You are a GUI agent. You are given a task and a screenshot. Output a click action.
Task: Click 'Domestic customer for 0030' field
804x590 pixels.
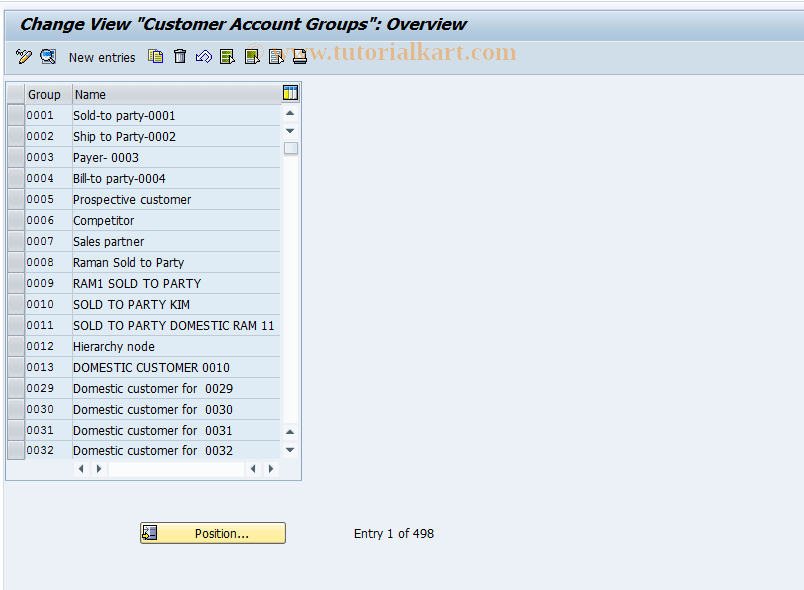coord(176,410)
